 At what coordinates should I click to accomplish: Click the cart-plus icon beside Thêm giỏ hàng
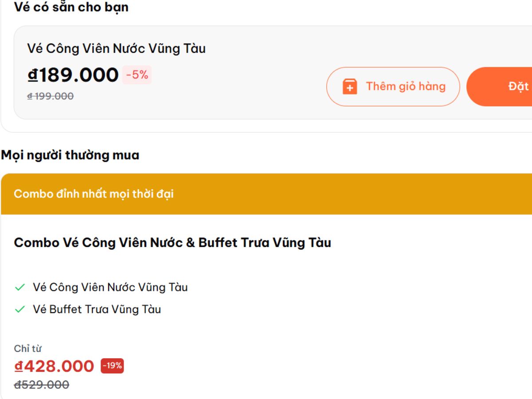[x=350, y=86]
